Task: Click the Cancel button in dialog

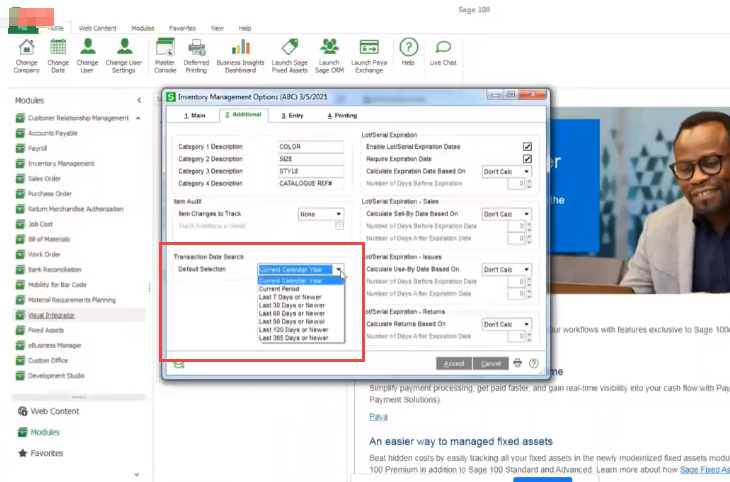Action: pyautogui.click(x=490, y=363)
